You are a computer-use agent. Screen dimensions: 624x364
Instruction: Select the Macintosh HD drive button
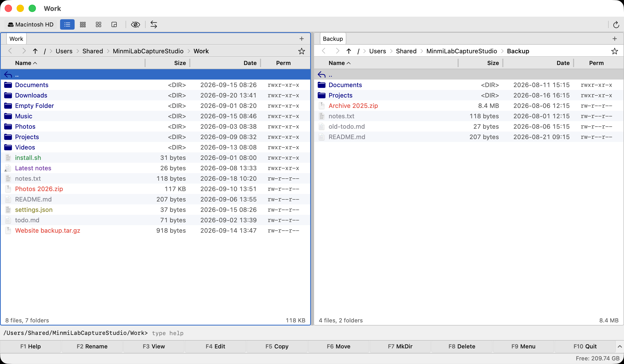pos(31,24)
